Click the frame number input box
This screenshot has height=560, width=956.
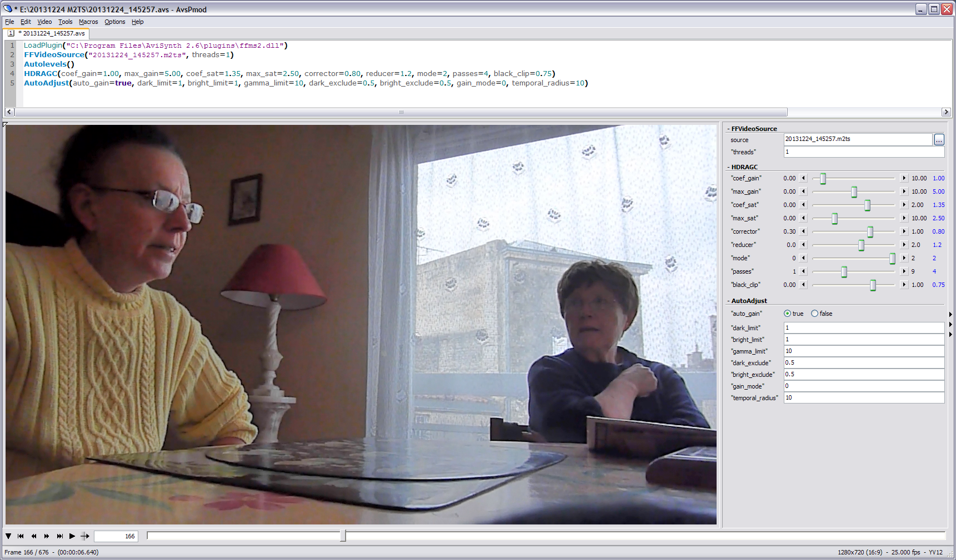coord(116,536)
